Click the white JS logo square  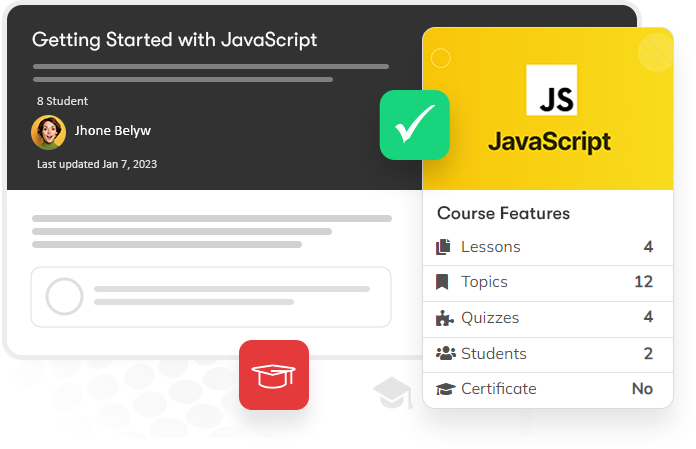(552, 90)
